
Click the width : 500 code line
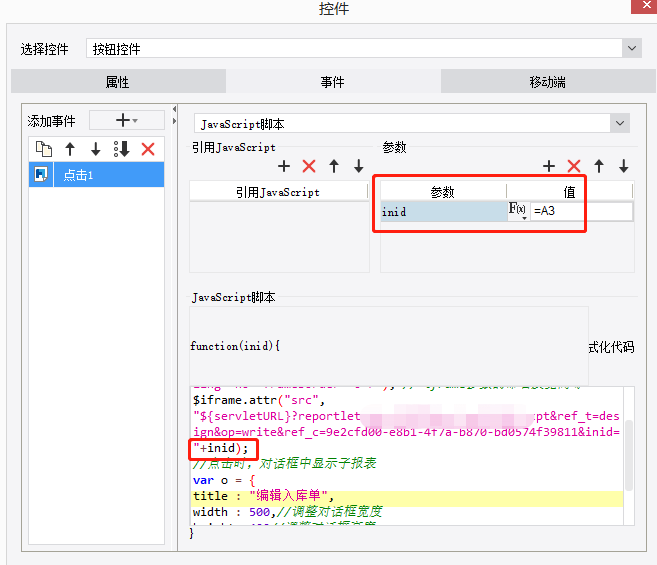[287, 512]
